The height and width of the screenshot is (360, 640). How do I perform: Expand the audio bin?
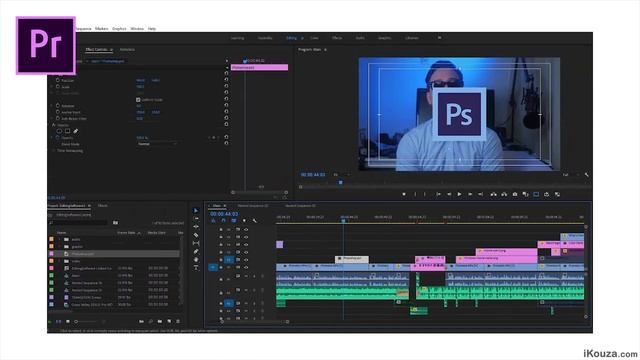pyautogui.click(x=60, y=239)
